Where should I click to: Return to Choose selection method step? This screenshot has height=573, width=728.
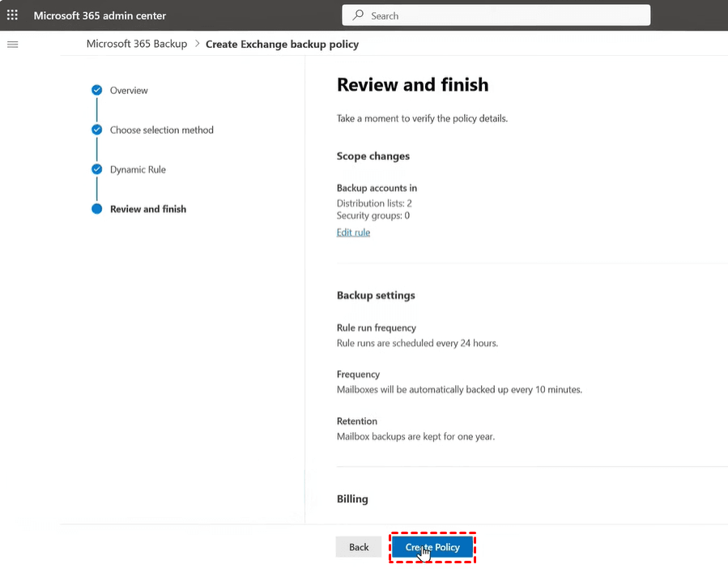pos(162,130)
